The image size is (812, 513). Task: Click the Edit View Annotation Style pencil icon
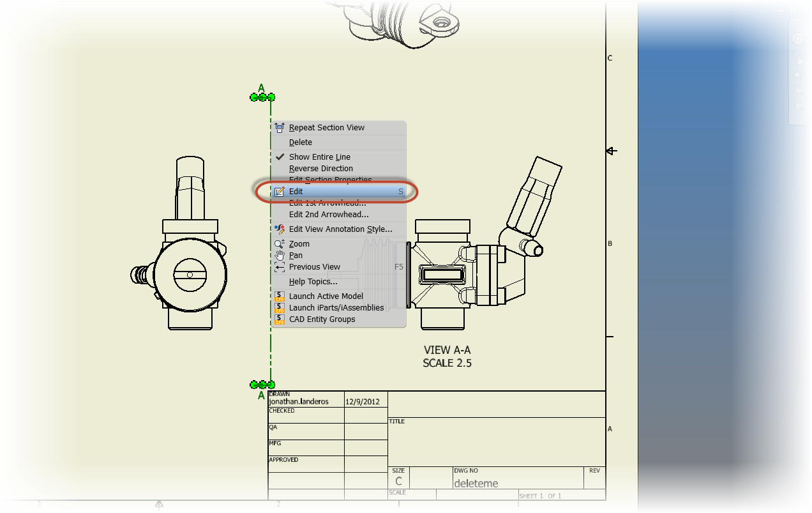coord(280,229)
